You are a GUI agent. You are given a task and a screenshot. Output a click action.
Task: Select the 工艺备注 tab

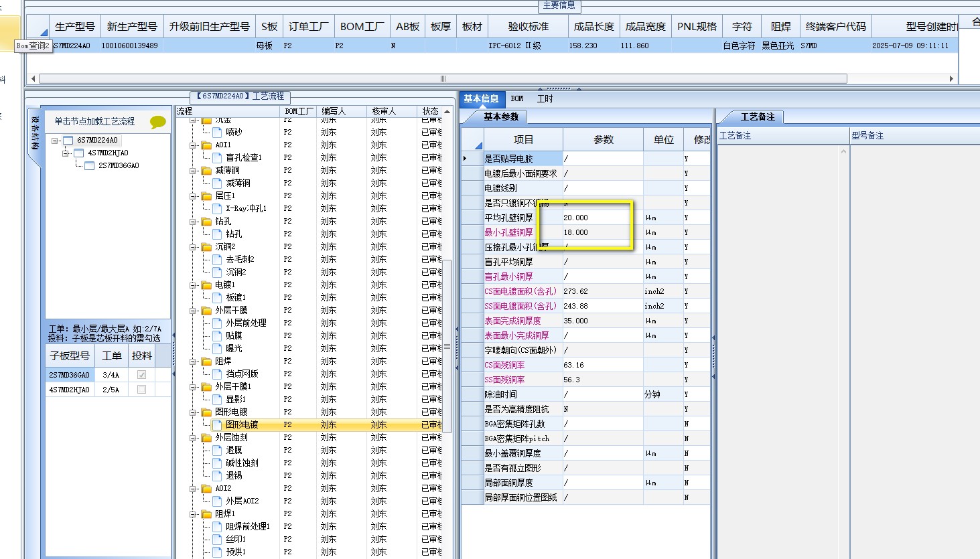coord(757,117)
